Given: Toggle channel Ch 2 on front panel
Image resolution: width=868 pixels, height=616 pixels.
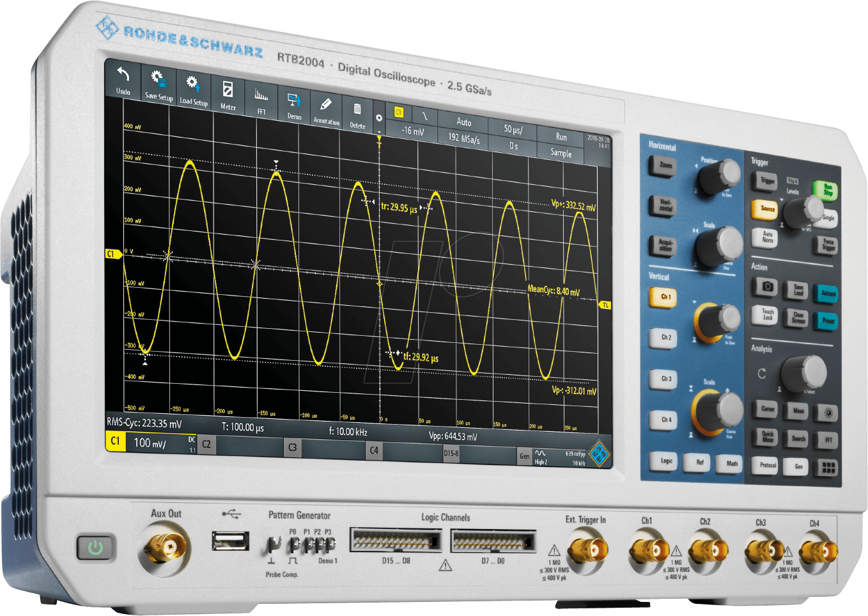Looking at the screenshot, I should click(x=665, y=338).
